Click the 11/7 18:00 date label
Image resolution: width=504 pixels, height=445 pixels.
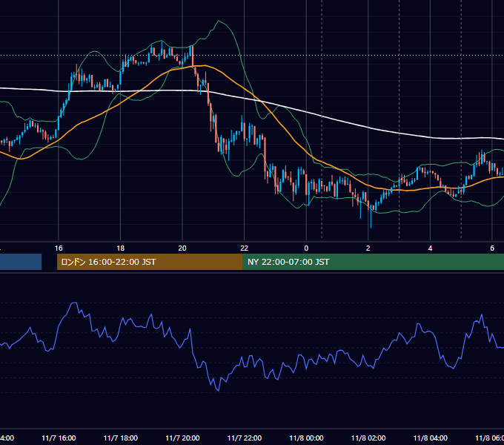point(121,438)
